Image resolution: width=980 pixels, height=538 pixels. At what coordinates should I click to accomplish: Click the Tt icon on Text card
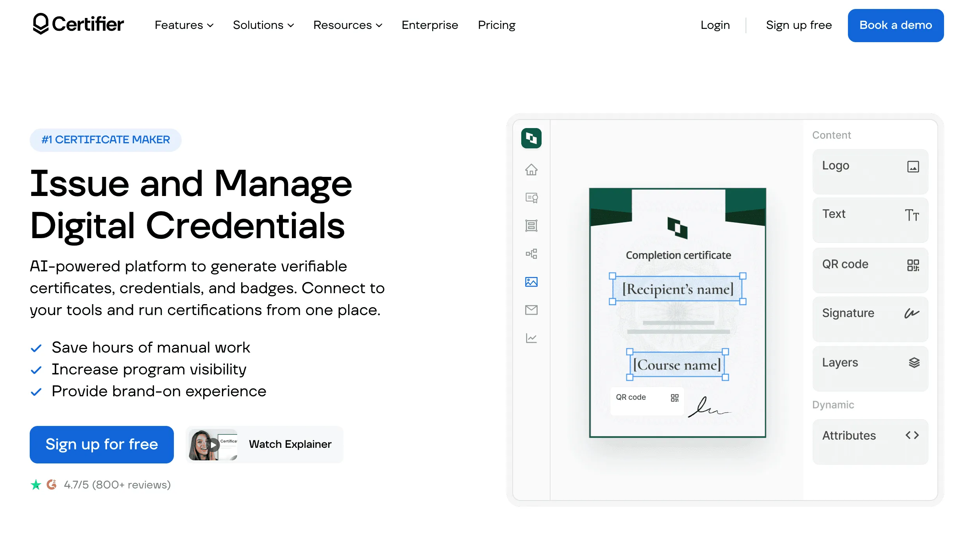912,215
